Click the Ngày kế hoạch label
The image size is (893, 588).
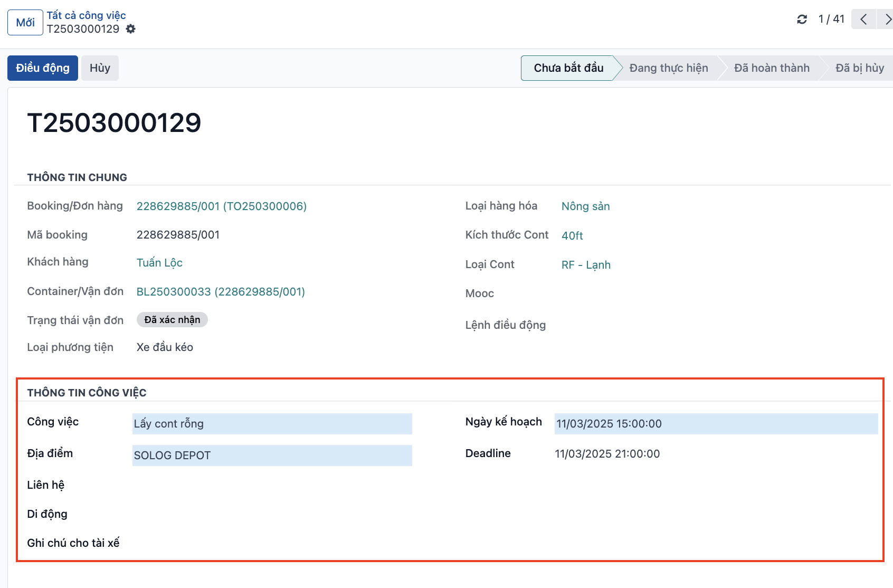click(x=503, y=422)
